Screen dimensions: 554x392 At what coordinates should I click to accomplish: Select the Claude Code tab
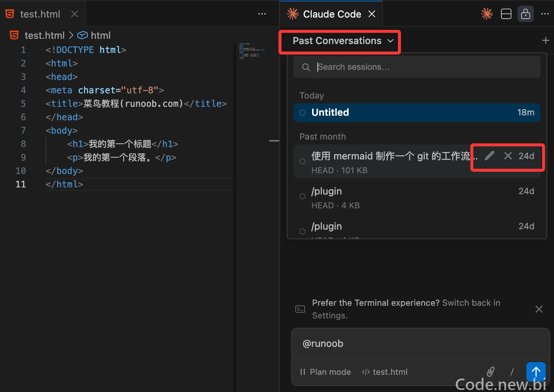click(x=332, y=14)
